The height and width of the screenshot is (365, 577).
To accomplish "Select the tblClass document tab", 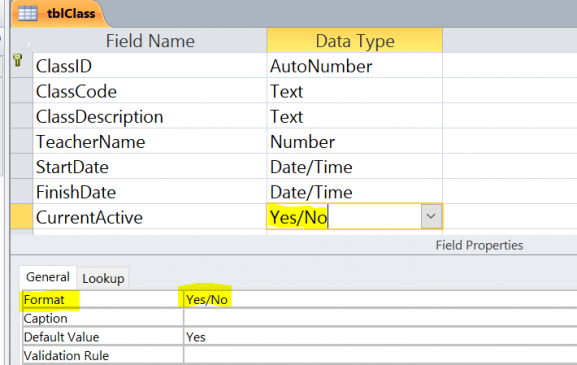I will click(59, 14).
